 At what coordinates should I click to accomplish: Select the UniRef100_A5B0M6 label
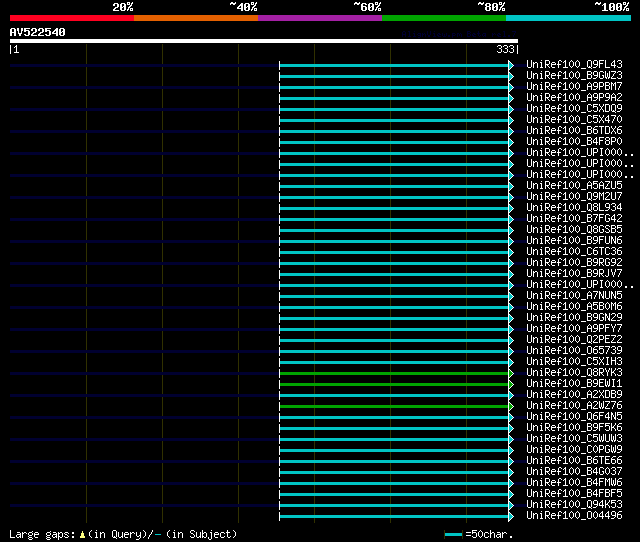574,307
